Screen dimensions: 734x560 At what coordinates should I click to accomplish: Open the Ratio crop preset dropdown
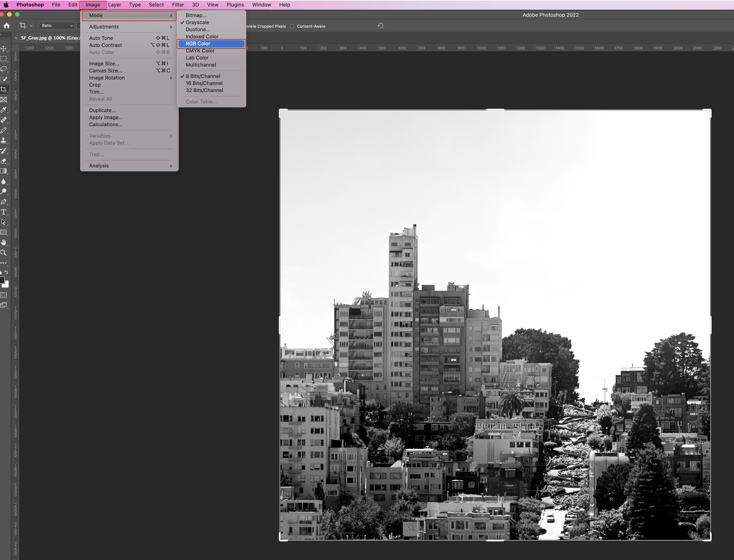point(57,26)
